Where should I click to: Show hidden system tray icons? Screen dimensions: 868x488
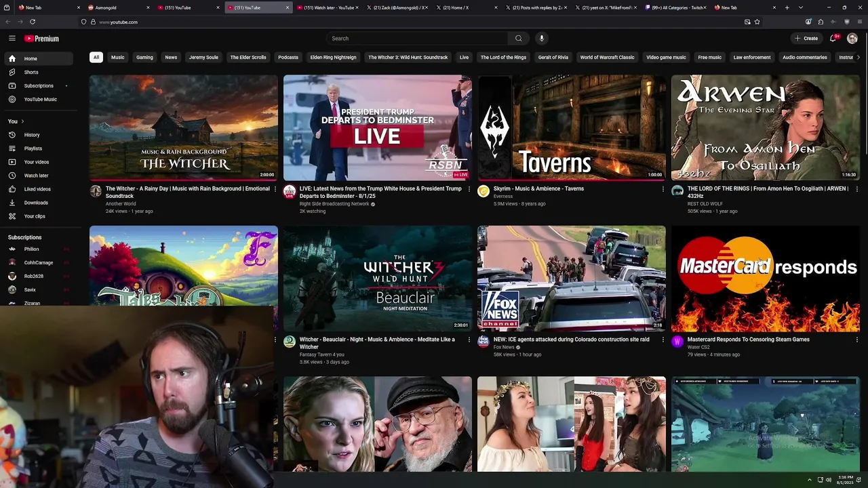809,480
